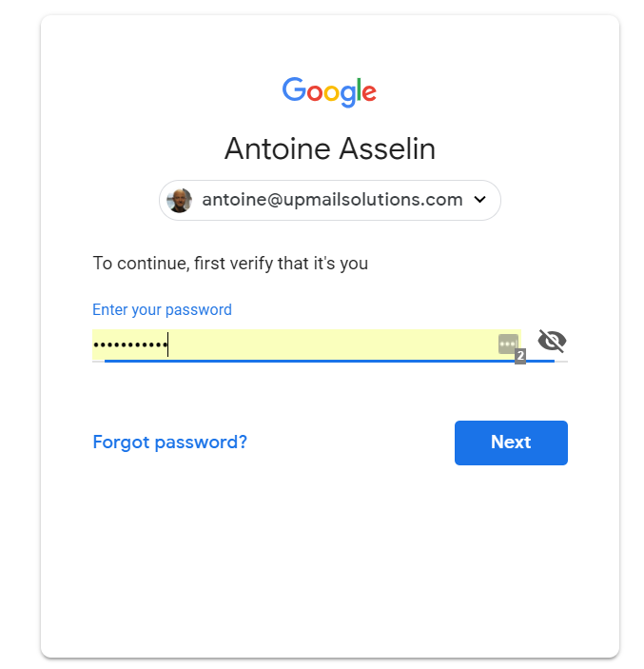Open the password manager icon in field
Image resolution: width=644 pixels, height=669 pixels.
pos(507,344)
